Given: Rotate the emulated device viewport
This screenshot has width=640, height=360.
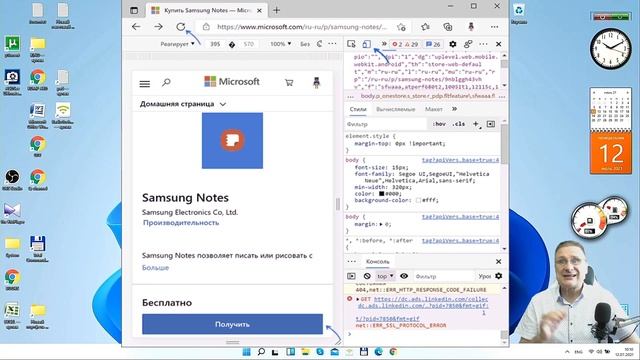Looking at the screenshot, I should pyautogui.click(x=320, y=44).
